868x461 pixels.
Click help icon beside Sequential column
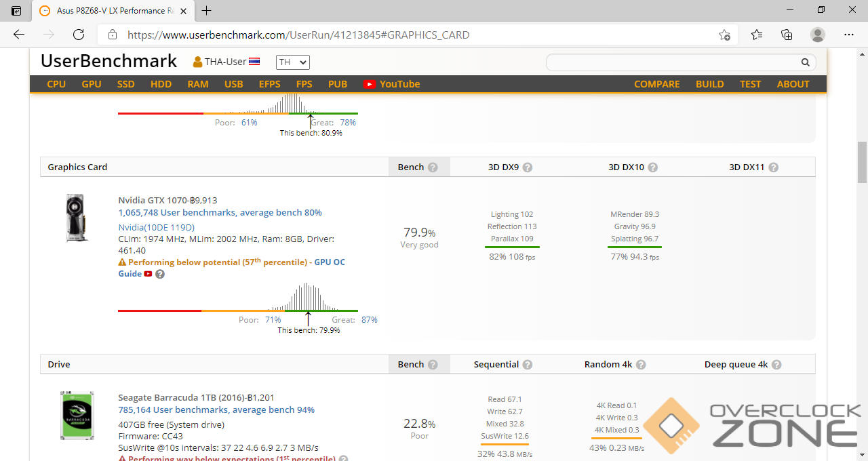[528, 365]
